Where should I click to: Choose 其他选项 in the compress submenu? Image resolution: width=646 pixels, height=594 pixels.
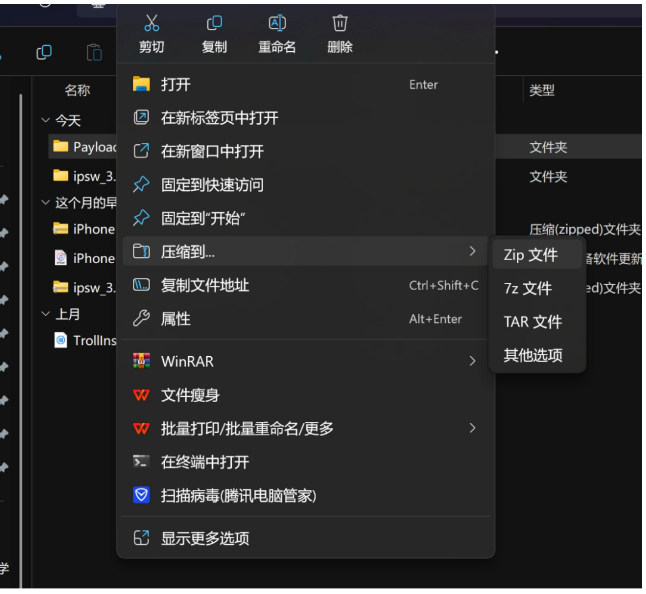537,355
